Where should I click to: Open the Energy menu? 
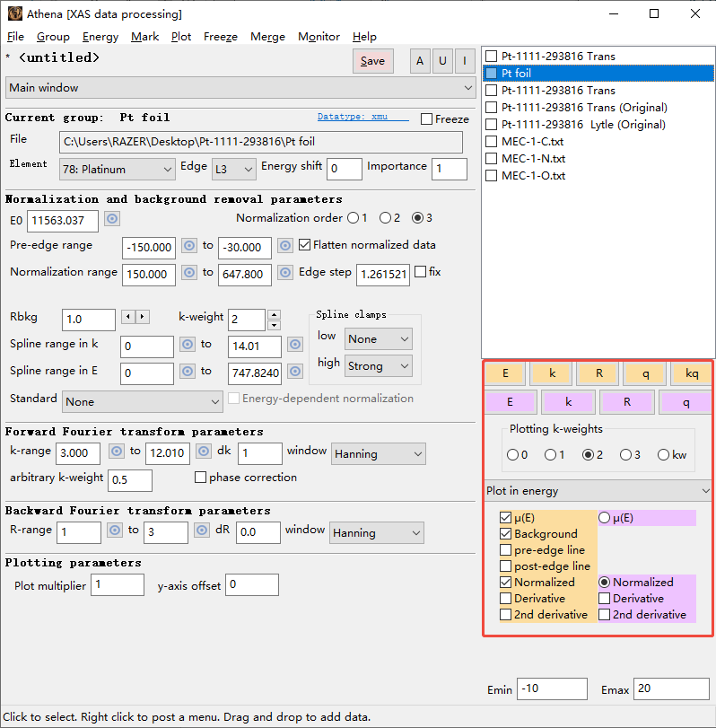[x=100, y=37]
